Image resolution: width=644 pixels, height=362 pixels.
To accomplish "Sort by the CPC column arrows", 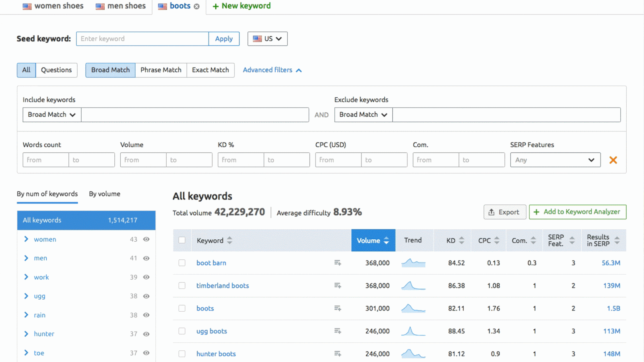I will coord(497,241).
